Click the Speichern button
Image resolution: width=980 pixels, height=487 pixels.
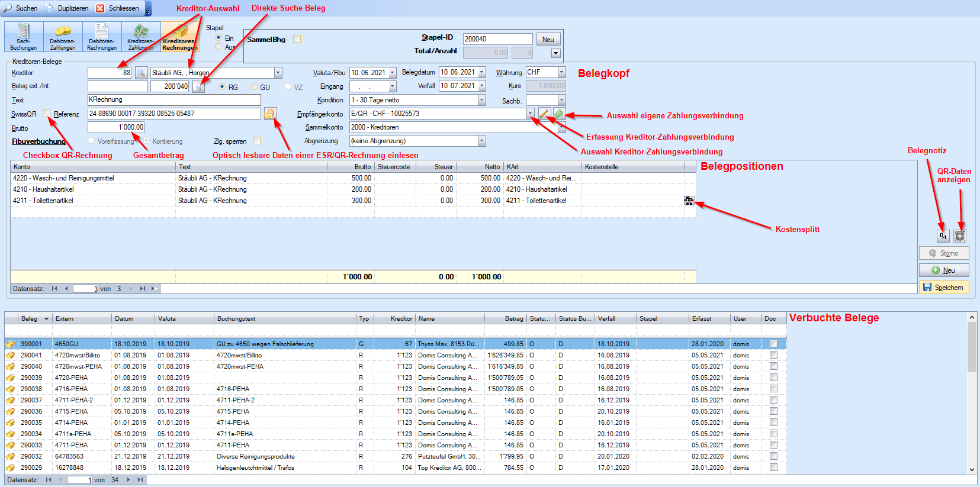tap(943, 288)
